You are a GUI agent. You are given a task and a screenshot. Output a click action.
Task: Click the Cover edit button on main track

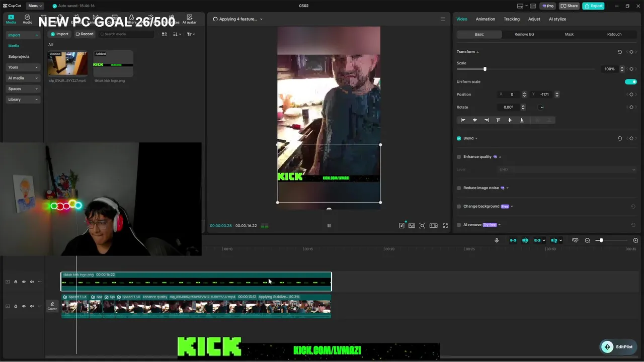coord(52,306)
